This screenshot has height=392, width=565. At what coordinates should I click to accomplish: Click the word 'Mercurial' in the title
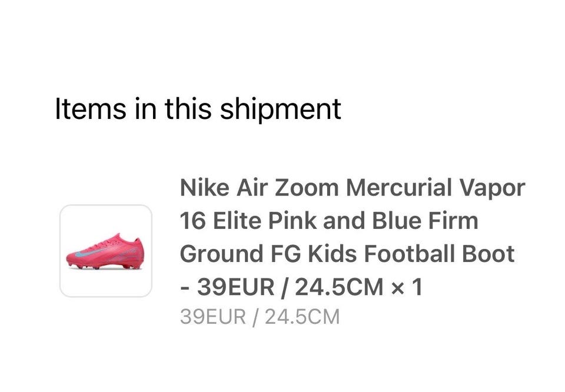pos(398,187)
